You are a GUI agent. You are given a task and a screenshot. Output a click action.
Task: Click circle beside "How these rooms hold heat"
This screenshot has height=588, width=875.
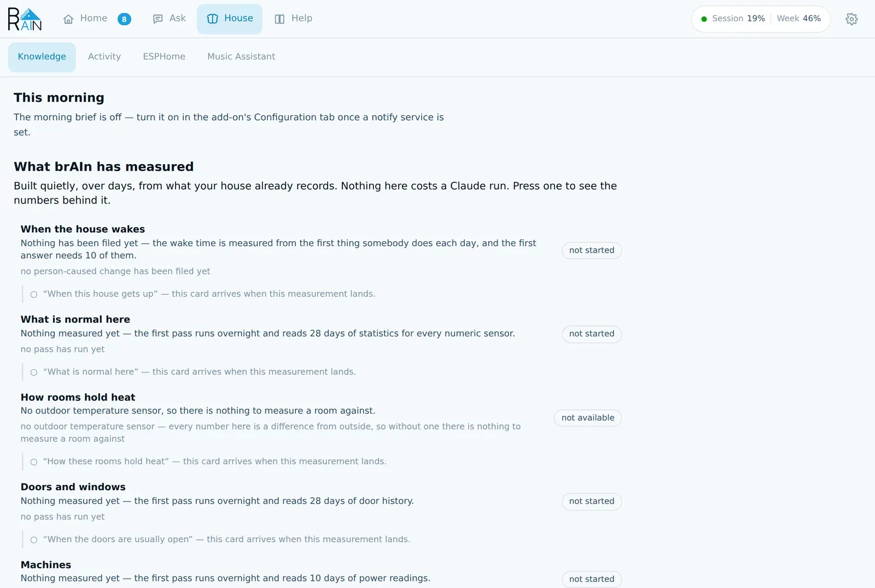pos(34,462)
